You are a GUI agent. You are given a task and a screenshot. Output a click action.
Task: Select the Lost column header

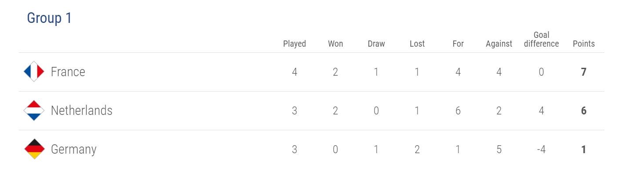click(x=417, y=44)
